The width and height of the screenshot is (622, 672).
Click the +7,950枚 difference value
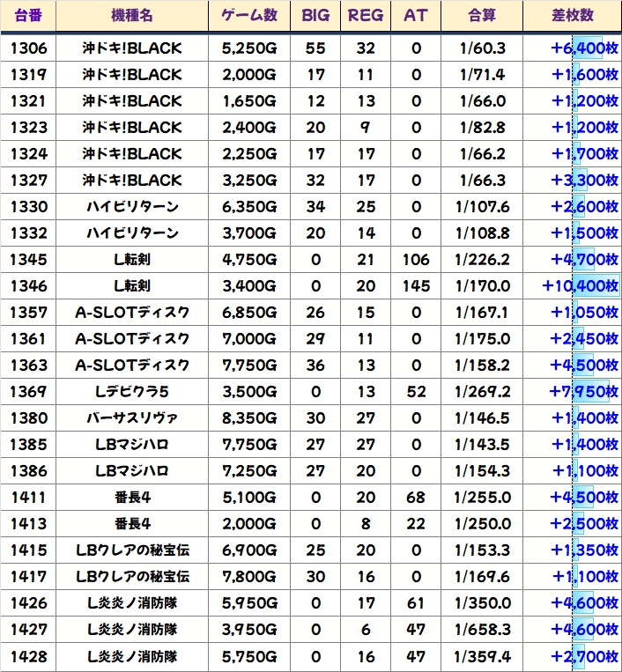[x=583, y=392]
